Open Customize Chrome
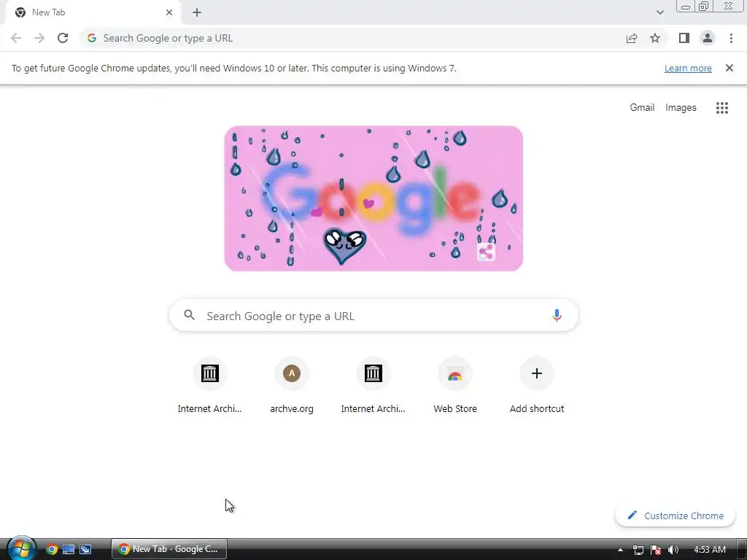This screenshot has height=560, width=747. (x=676, y=516)
